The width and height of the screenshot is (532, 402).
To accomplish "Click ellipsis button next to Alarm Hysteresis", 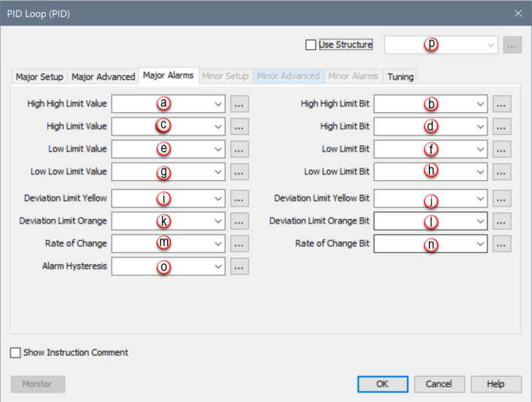I will [239, 266].
